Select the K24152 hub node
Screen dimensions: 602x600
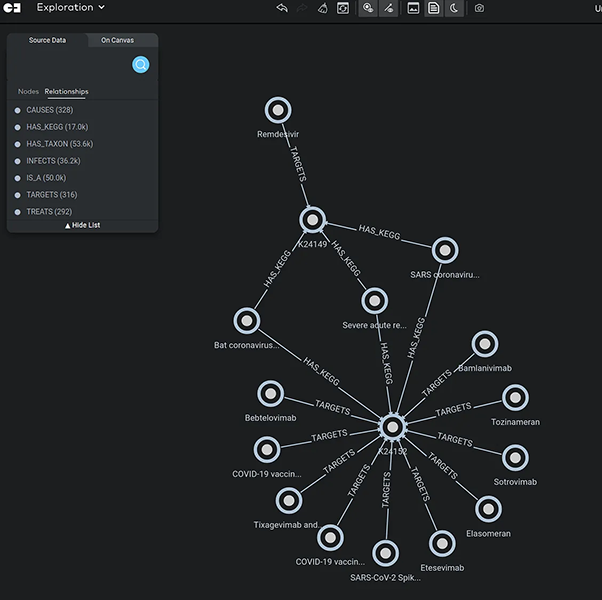click(x=392, y=426)
